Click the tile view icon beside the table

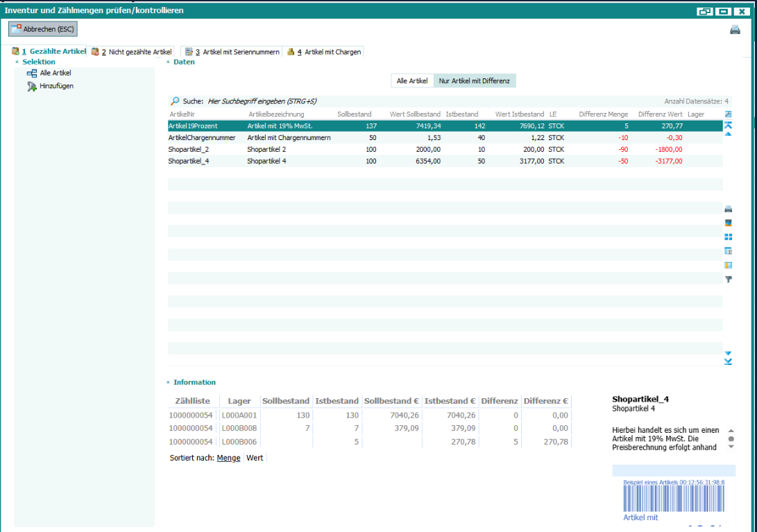729,237
